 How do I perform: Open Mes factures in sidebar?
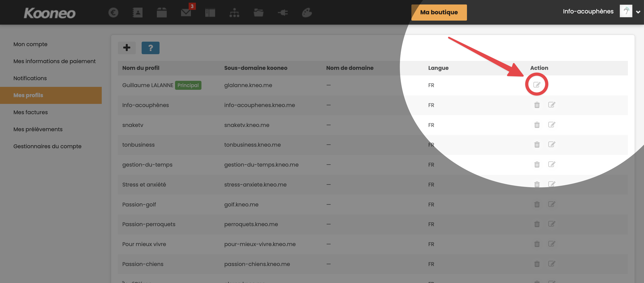tap(30, 112)
